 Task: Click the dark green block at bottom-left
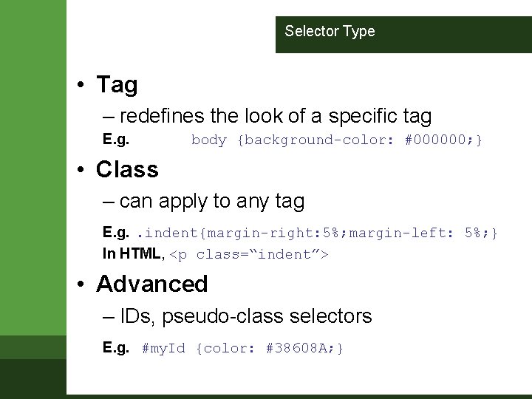[33, 378]
